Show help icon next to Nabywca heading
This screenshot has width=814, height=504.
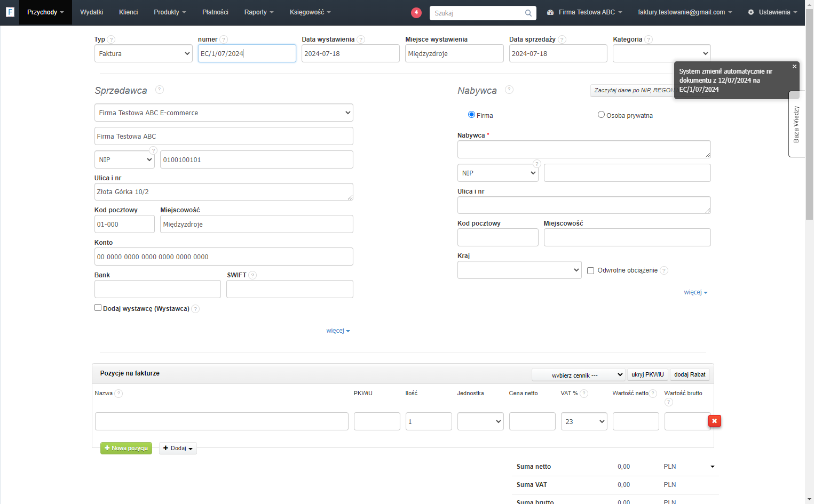pos(509,90)
